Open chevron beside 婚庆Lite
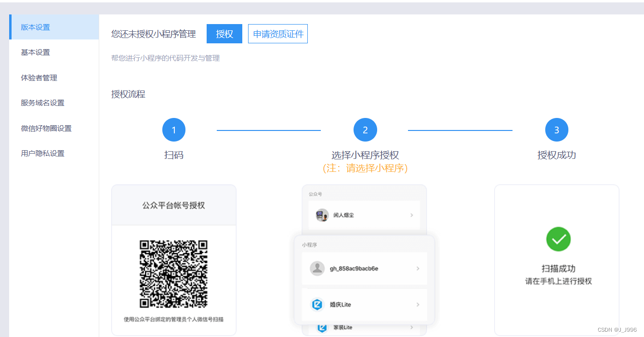644x337 pixels. (418, 304)
